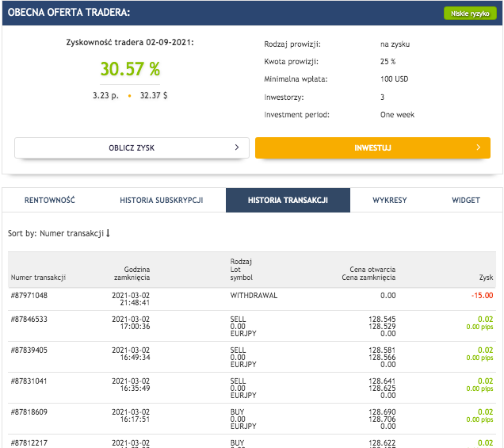Image resolution: width=504 pixels, height=448 pixels.
Task: Select the Historia transakcji tab
Action: click(x=288, y=201)
